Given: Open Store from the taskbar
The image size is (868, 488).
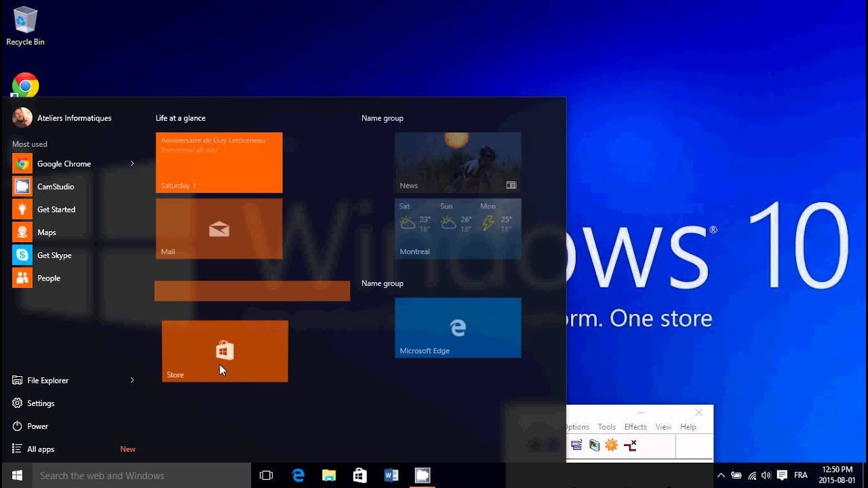Looking at the screenshot, I should (360, 476).
